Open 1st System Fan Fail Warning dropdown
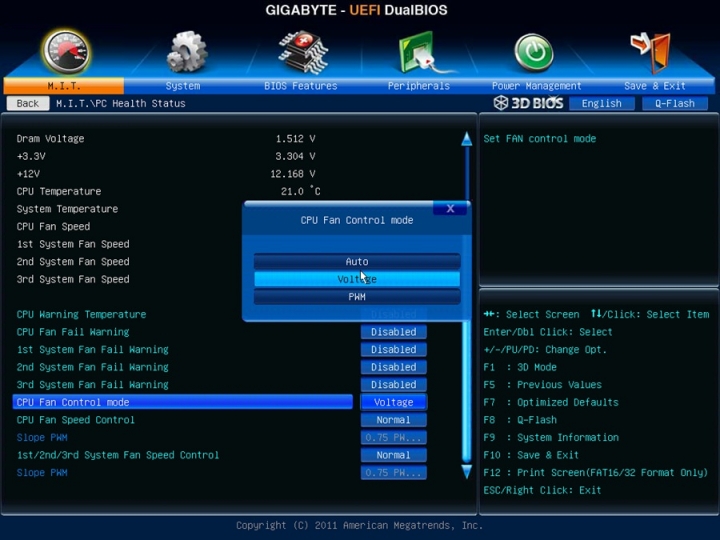The height and width of the screenshot is (540, 720). point(394,349)
